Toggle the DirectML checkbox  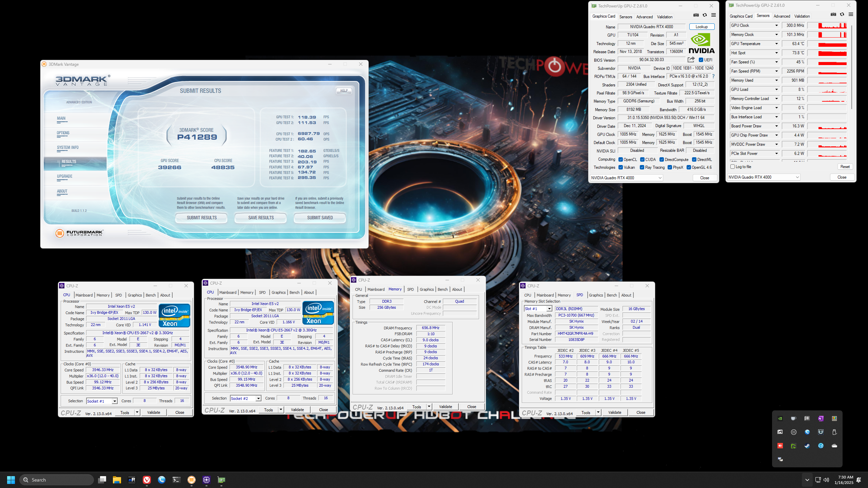[694, 160]
